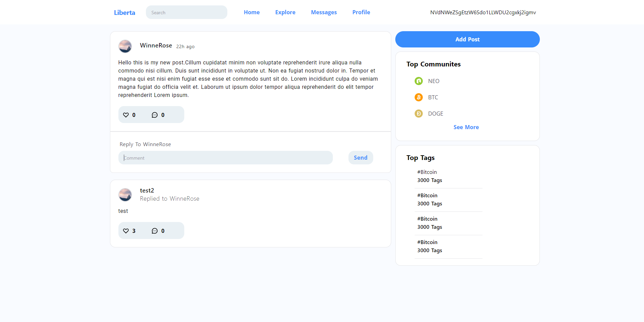Send the reply to WinneRose

[361, 158]
